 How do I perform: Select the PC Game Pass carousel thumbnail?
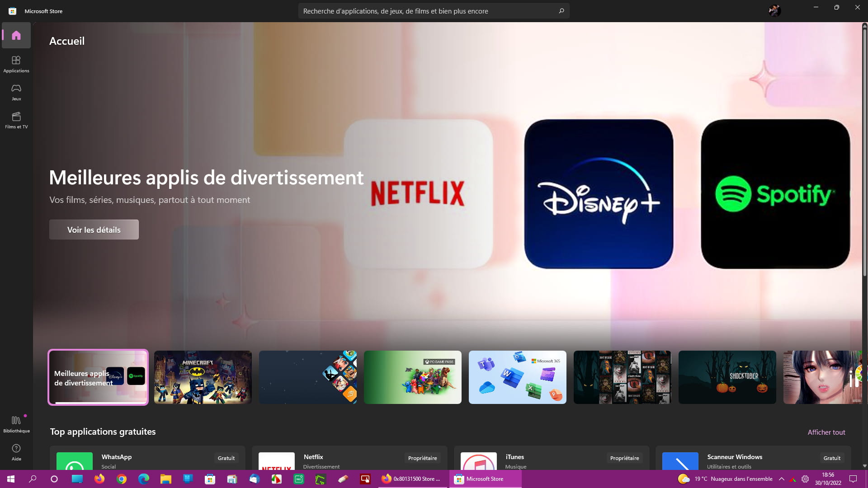click(x=413, y=377)
